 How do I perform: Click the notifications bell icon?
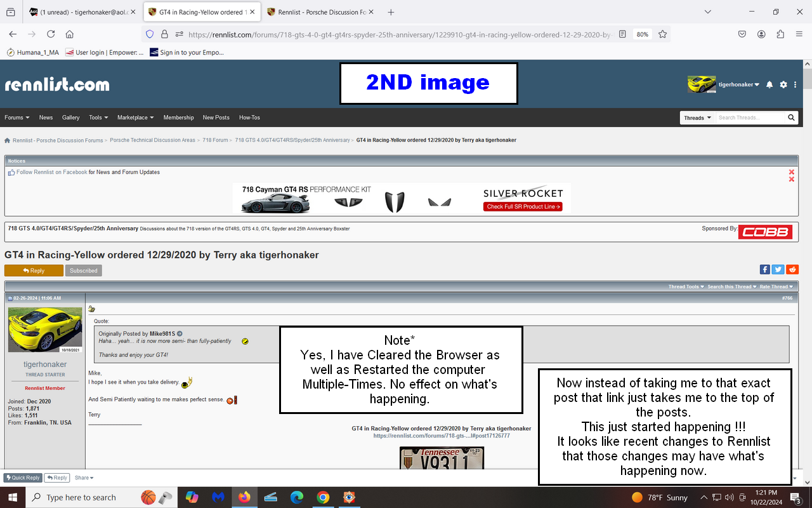[769, 84]
